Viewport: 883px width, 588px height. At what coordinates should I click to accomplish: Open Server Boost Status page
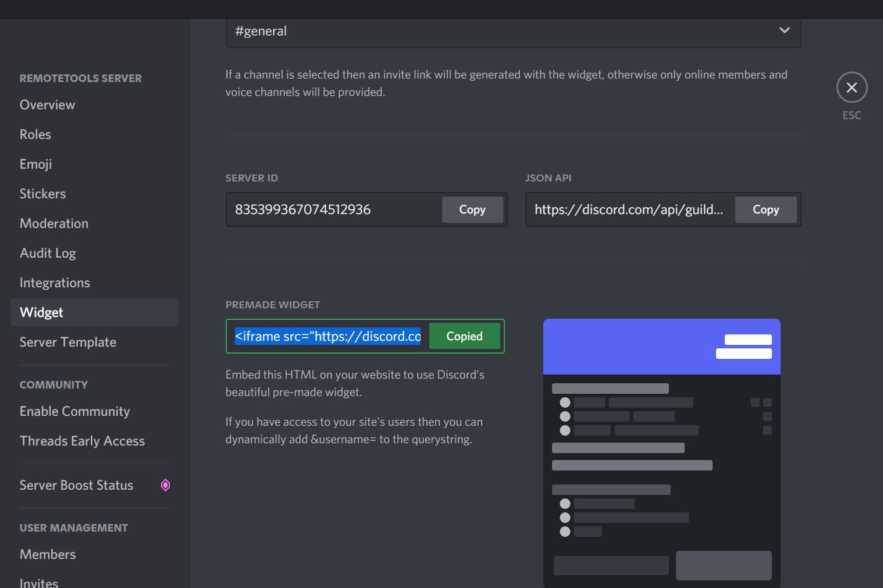click(x=94, y=485)
